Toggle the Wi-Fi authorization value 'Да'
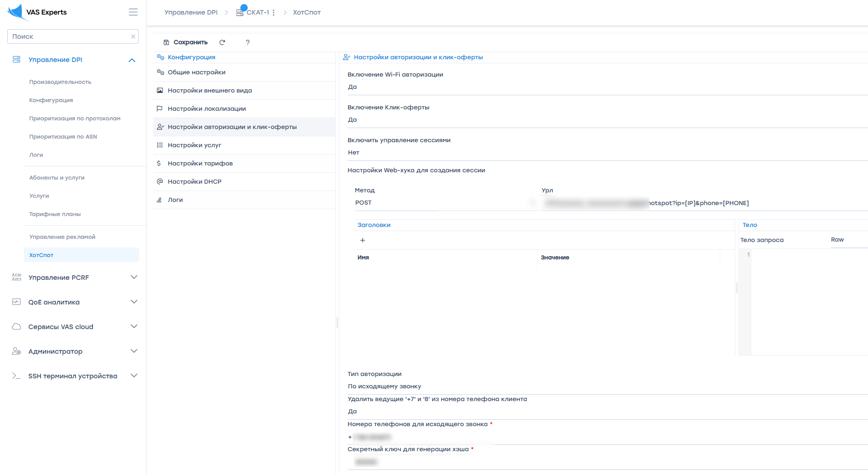Image resolution: width=868 pixels, height=474 pixels. tap(352, 87)
